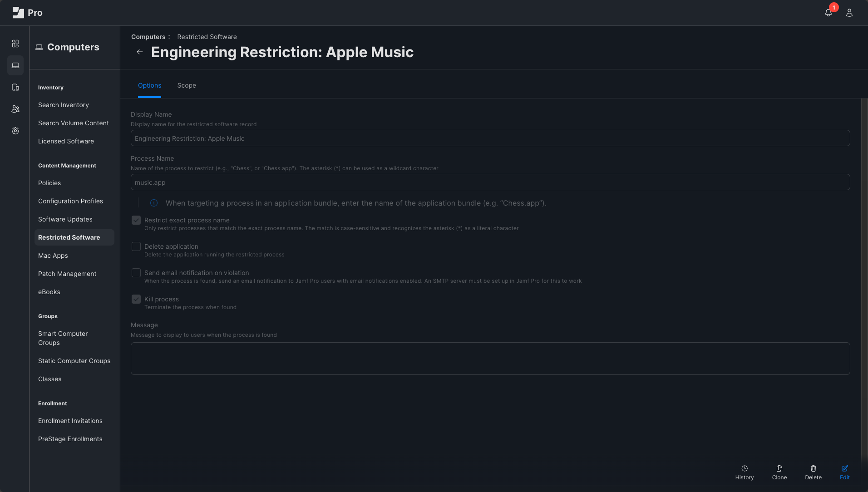Open Policies in sidebar
The width and height of the screenshot is (868, 492).
[49, 183]
